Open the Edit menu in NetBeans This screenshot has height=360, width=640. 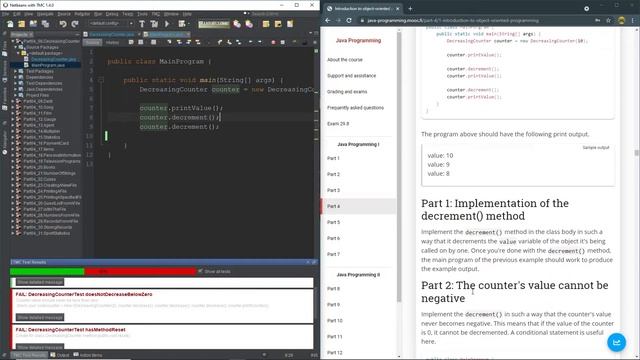click(17, 14)
